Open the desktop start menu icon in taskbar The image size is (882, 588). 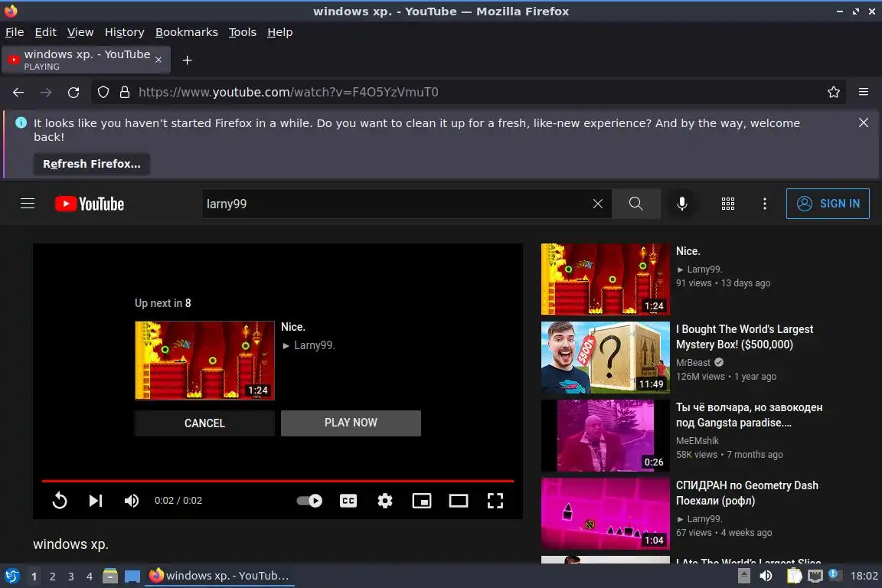click(11, 576)
